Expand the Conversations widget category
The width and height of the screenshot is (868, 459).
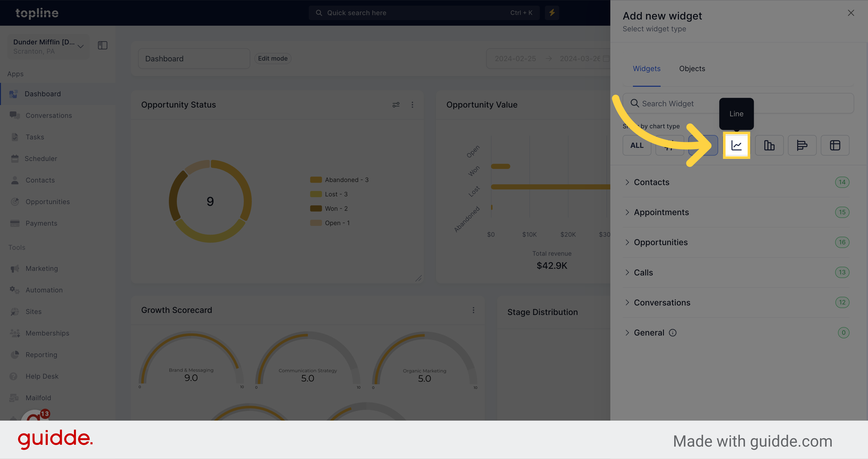click(662, 302)
